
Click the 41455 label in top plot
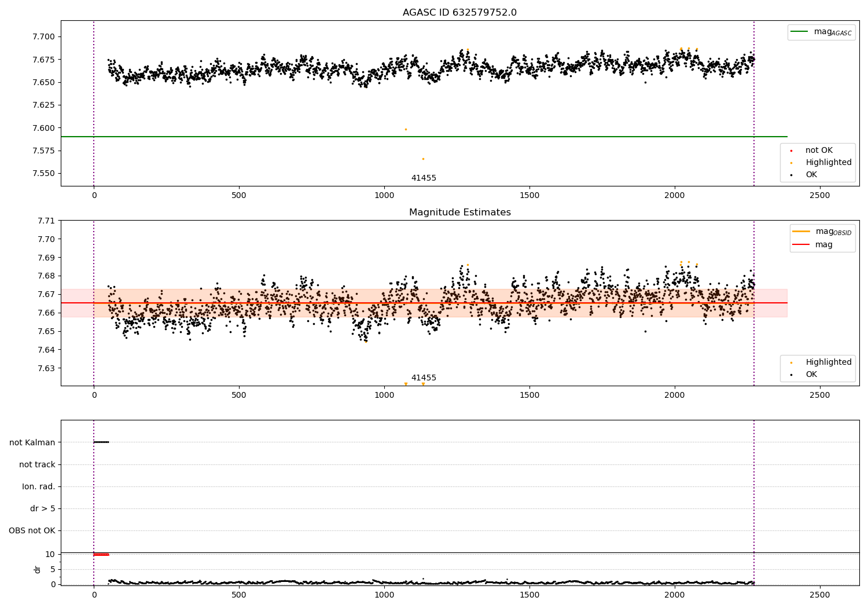pyautogui.click(x=424, y=178)
